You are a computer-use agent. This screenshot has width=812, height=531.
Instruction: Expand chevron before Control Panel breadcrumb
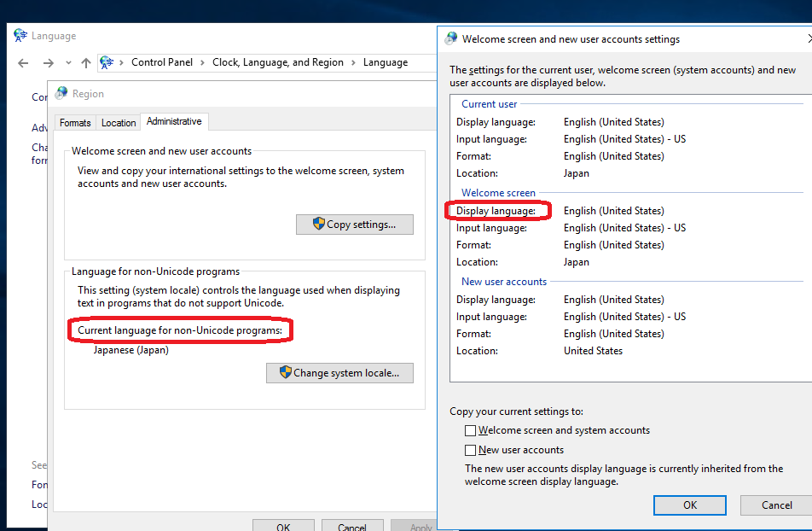(x=121, y=62)
